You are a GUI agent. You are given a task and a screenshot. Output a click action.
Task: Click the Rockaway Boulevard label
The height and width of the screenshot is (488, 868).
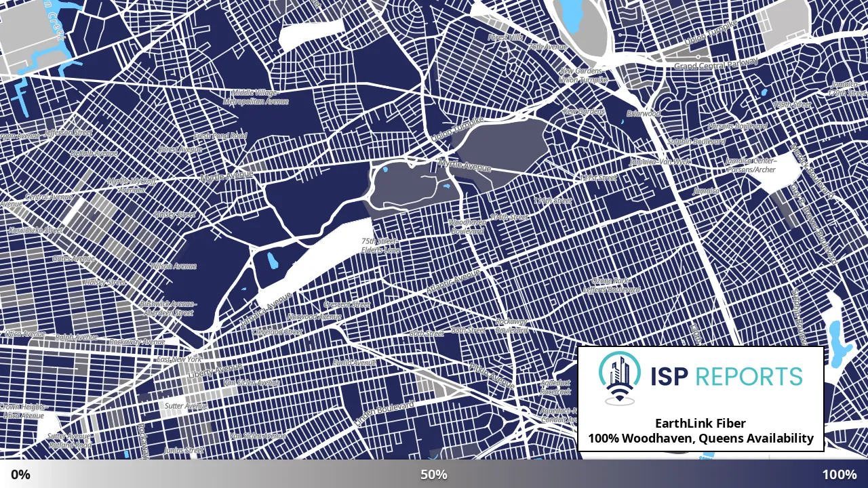pyautogui.click(x=511, y=325)
